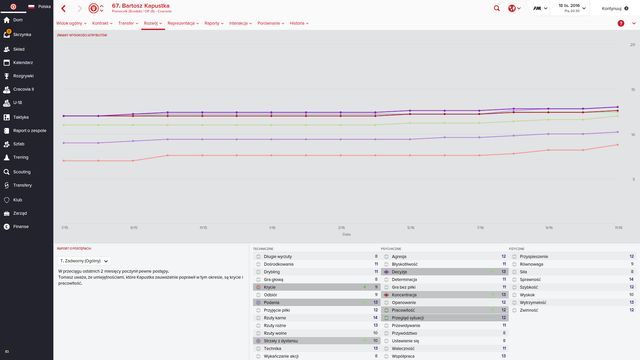Screen dimensions: 640x360
Task: Click the Przegląd sytuacji attribute row
Action: coord(444,318)
